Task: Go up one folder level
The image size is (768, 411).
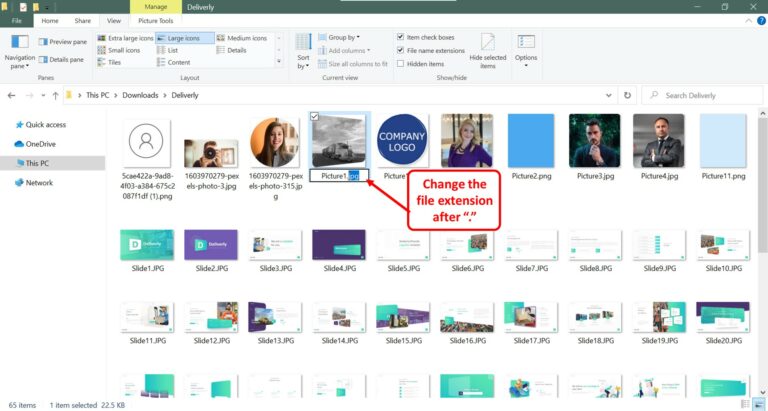Action: pos(55,96)
